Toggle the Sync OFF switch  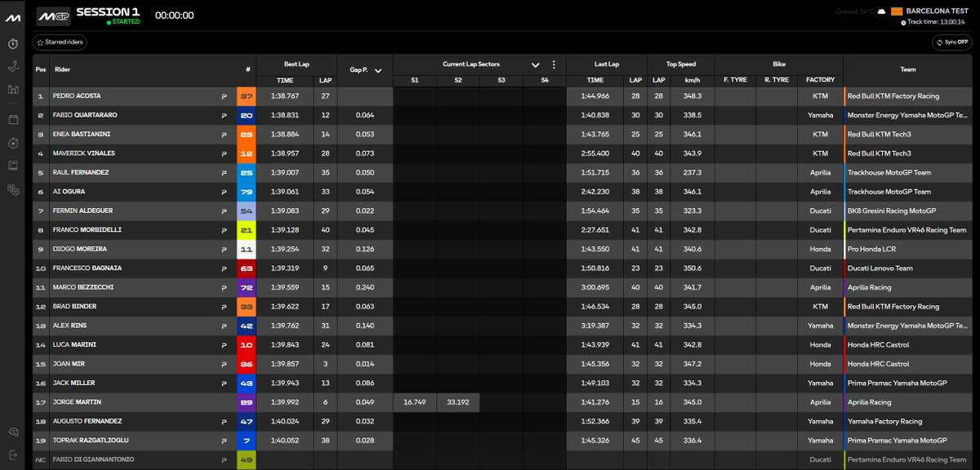[x=953, y=42]
